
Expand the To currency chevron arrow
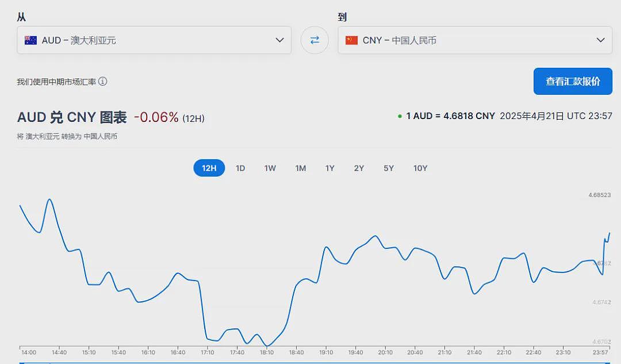[x=600, y=40]
